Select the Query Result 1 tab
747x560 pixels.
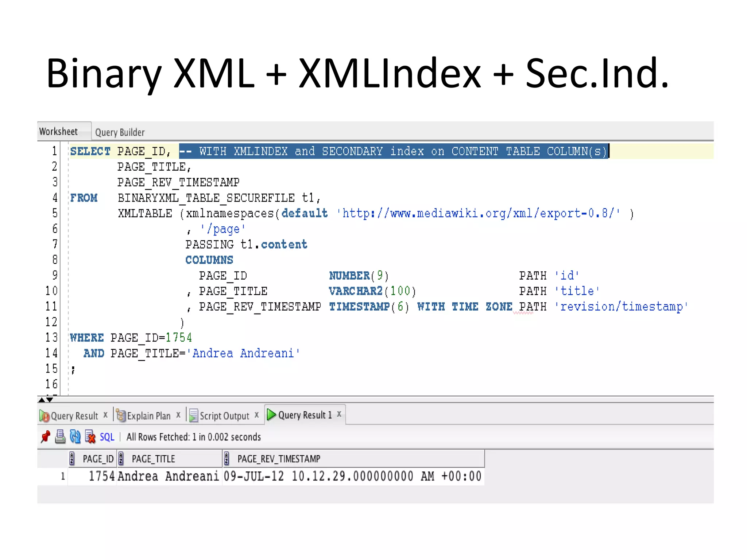(305, 415)
